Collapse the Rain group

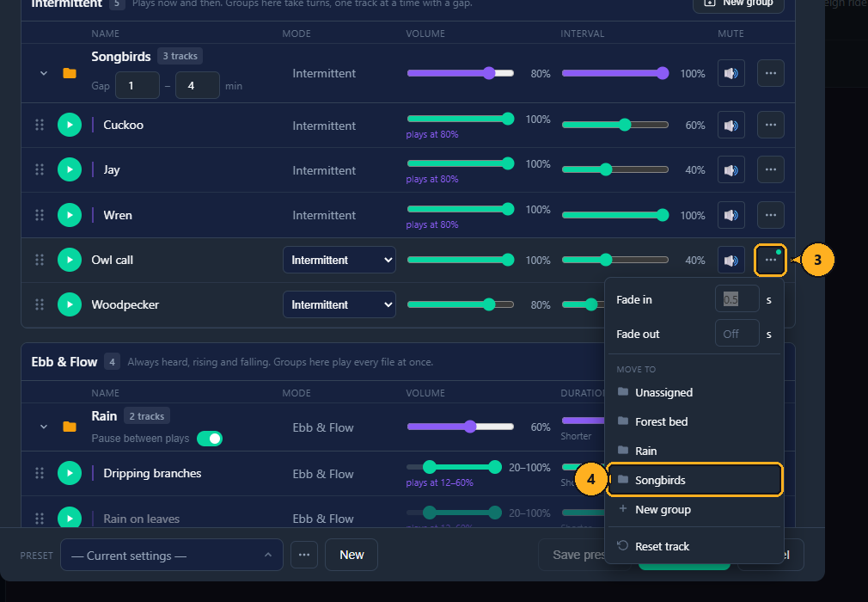tap(43, 427)
